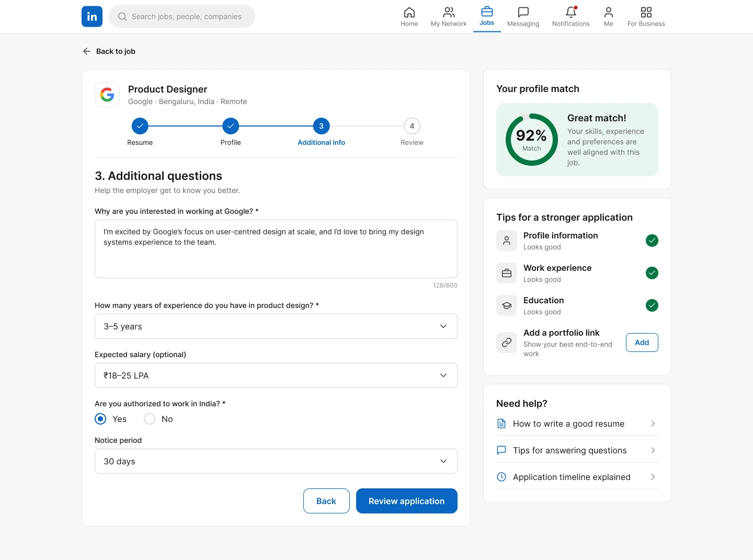Click the portfolio link chain icon
Screen dimensions: 753x560
[507, 342]
